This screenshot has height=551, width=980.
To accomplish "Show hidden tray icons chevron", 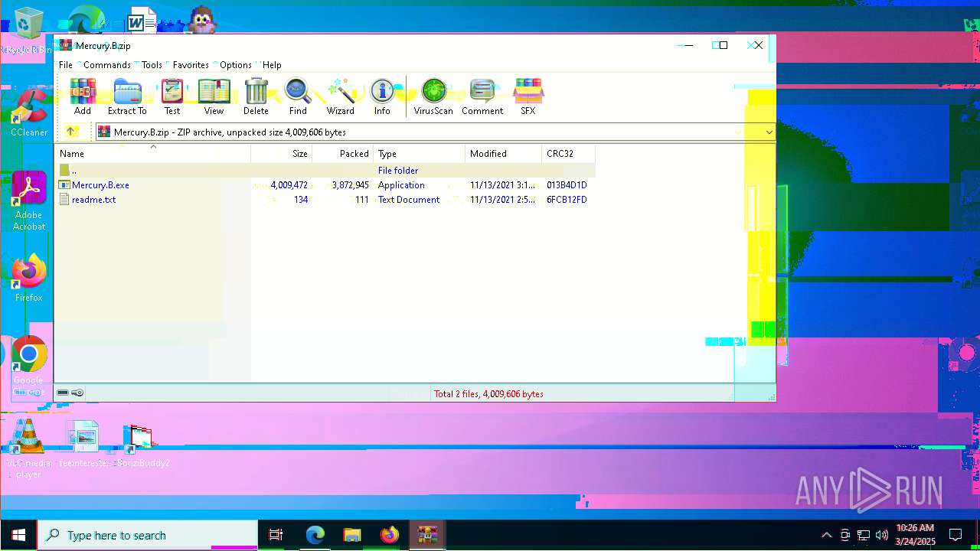I will point(826,535).
